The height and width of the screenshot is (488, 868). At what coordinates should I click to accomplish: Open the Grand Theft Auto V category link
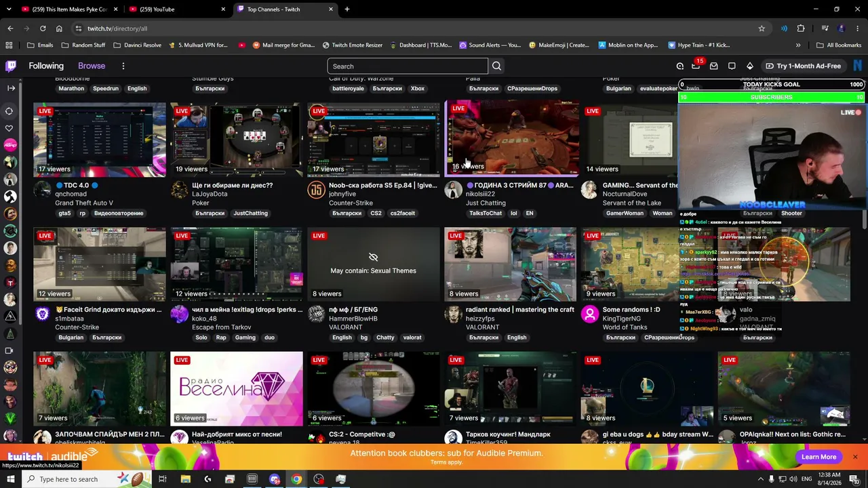click(x=84, y=203)
